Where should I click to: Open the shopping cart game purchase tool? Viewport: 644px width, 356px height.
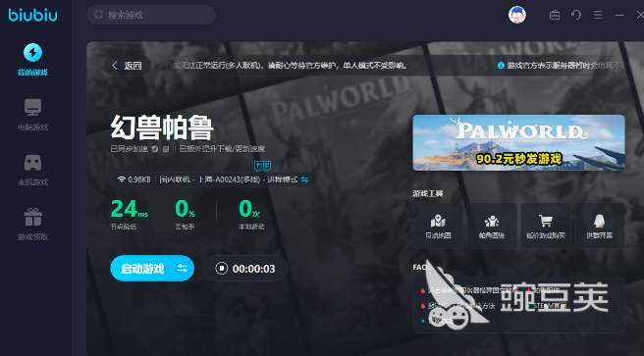tap(546, 226)
